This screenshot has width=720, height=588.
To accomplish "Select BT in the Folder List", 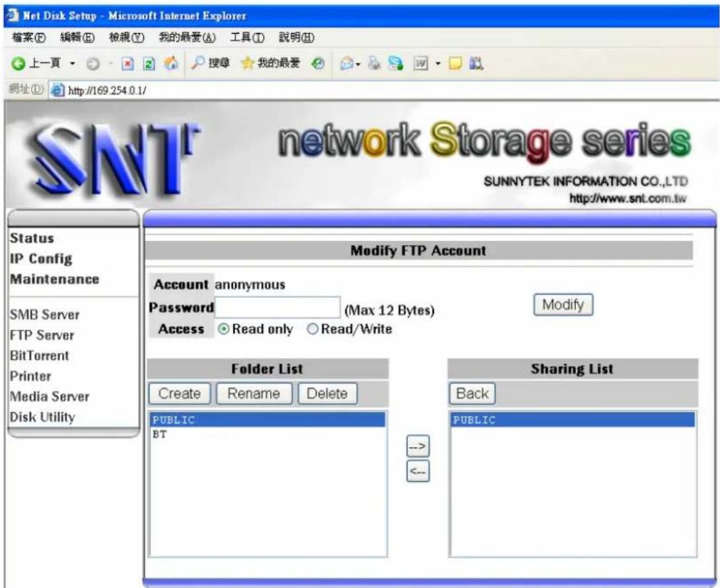I will click(x=268, y=434).
